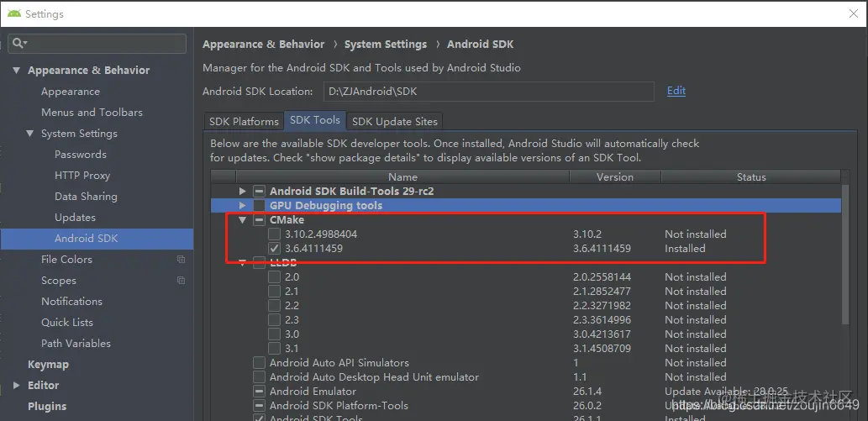Check the LLDB 2.1 checkbox

[274, 292]
